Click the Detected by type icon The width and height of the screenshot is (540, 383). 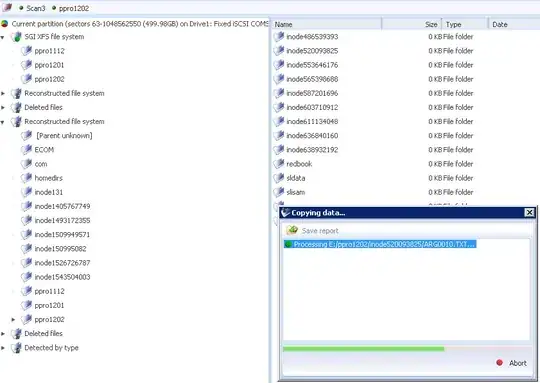16,348
